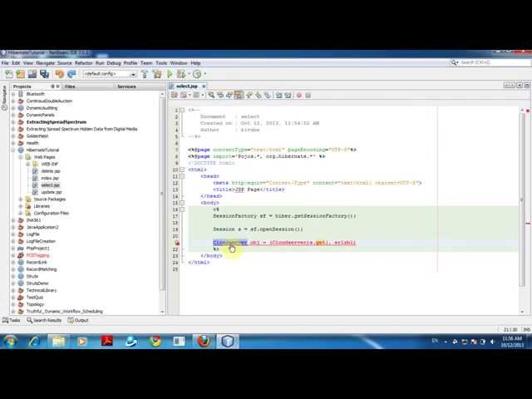532x399 pixels.
Task: Select the StrutsDemo project
Action: [37, 283]
